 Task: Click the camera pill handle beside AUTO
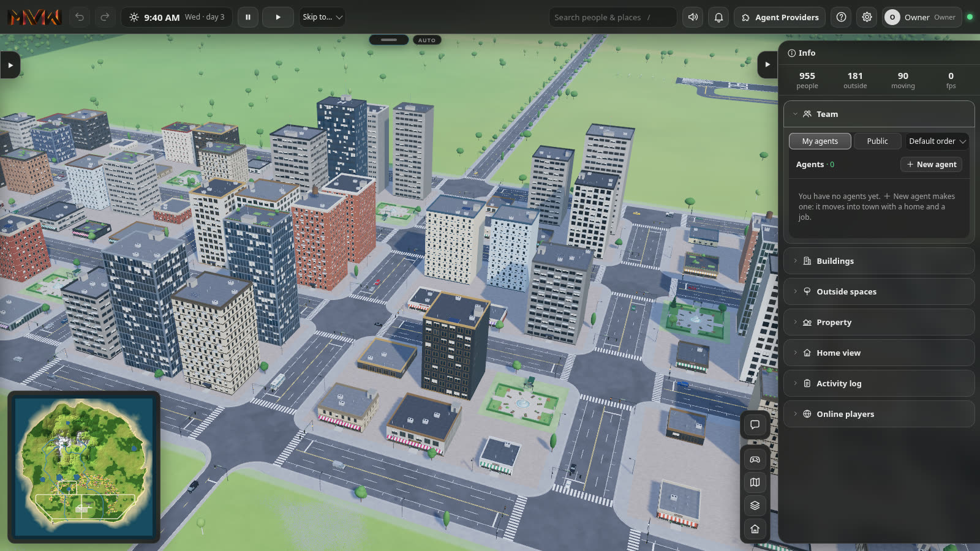point(389,40)
